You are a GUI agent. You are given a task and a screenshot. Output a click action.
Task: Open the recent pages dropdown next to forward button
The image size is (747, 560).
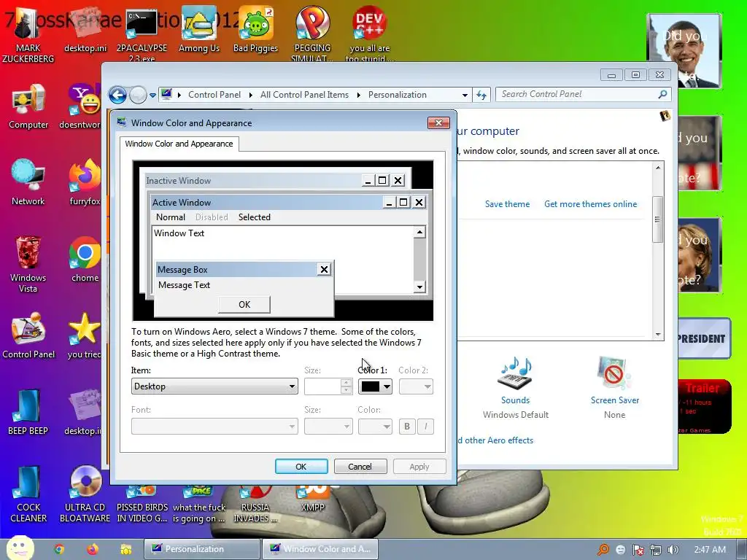click(152, 96)
